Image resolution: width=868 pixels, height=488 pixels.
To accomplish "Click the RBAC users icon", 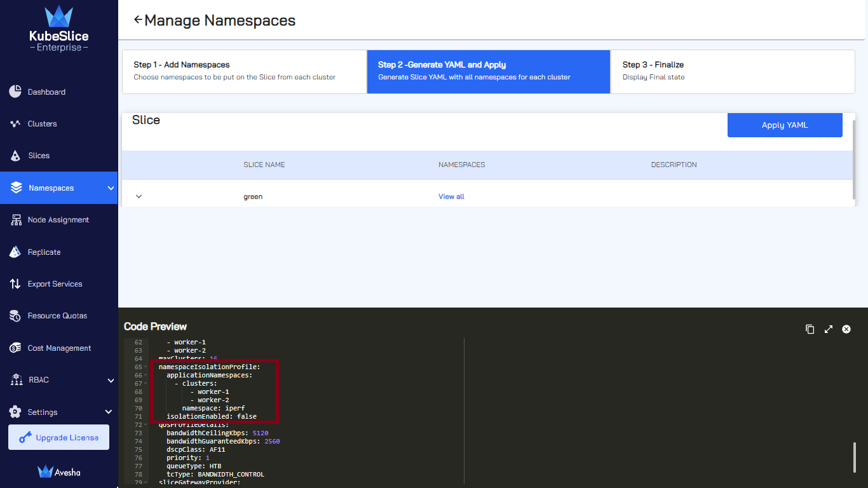I will pos(17,380).
